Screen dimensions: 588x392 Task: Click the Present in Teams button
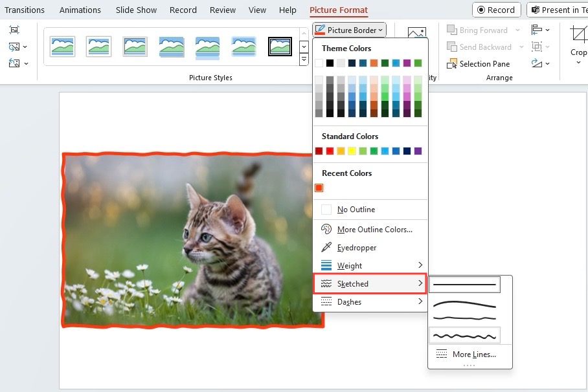tap(558, 10)
